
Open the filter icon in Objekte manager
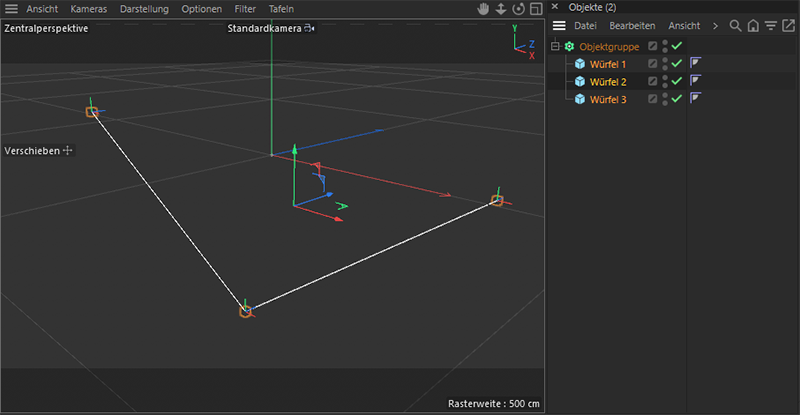coord(770,26)
